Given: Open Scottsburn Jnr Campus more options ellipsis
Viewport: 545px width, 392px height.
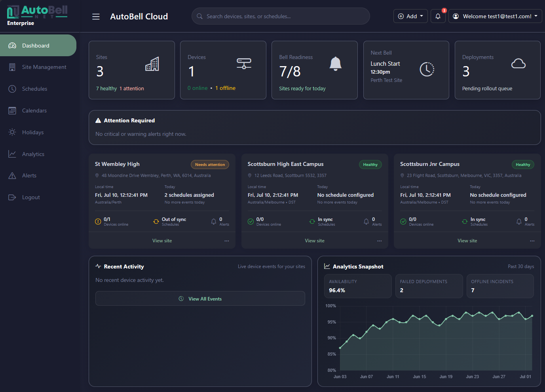Looking at the screenshot, I should pos(532,241).
